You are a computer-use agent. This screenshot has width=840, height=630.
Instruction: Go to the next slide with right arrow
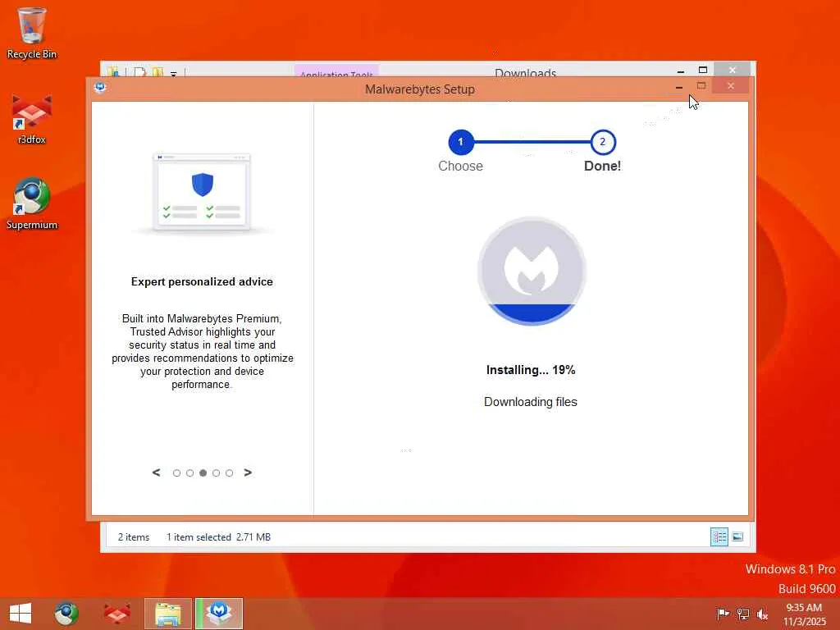(248, 472)
